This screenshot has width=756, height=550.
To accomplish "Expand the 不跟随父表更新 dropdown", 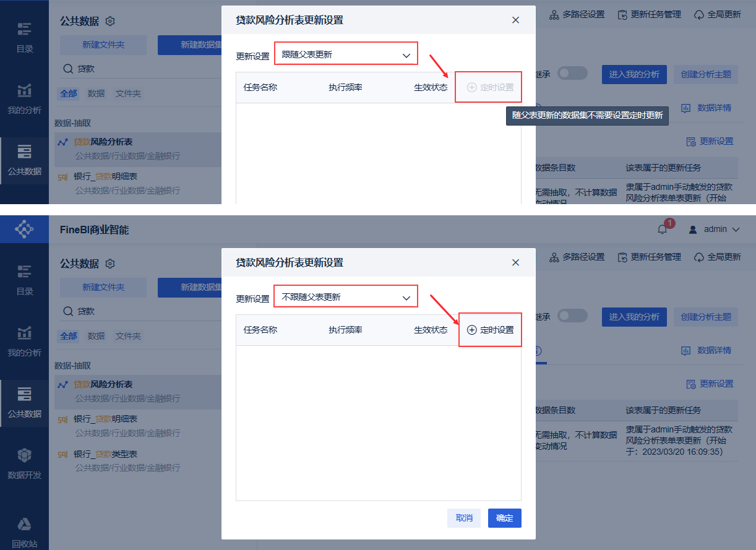I will point(346,297).
